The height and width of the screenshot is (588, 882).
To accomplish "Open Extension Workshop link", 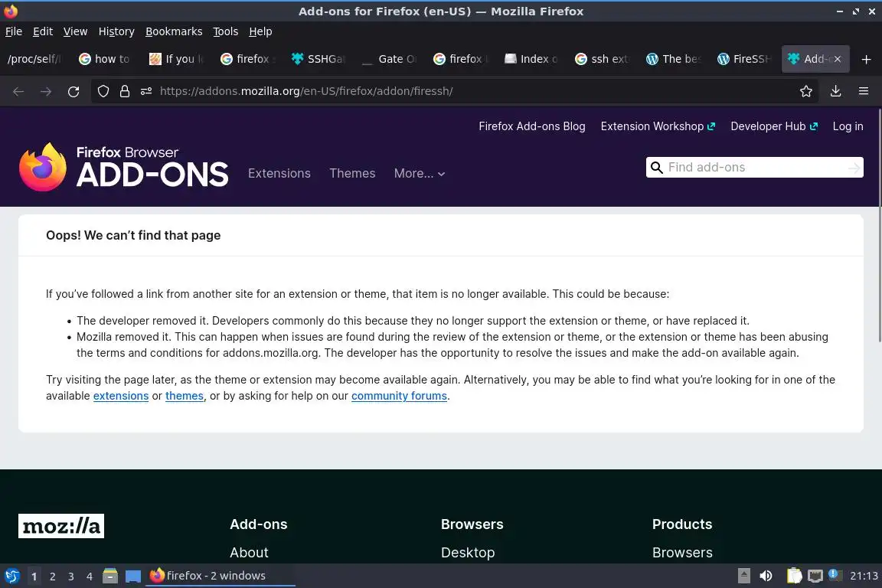I will tap(658, 126).
